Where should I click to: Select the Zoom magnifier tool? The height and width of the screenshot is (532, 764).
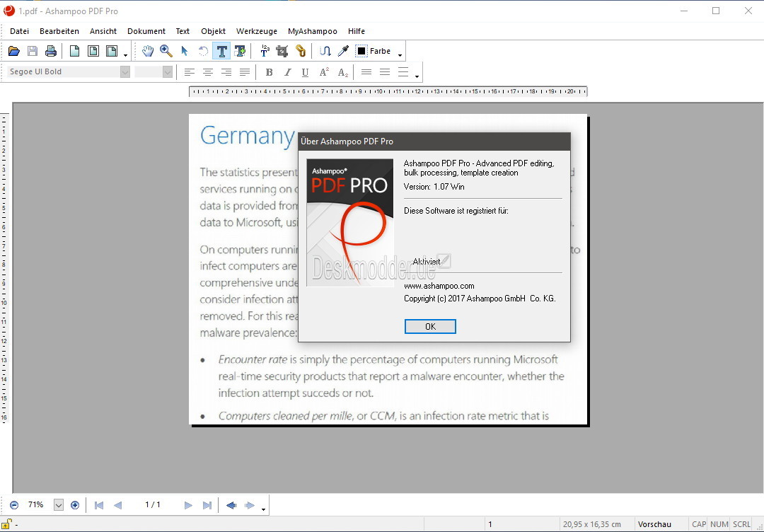point(166,51)
